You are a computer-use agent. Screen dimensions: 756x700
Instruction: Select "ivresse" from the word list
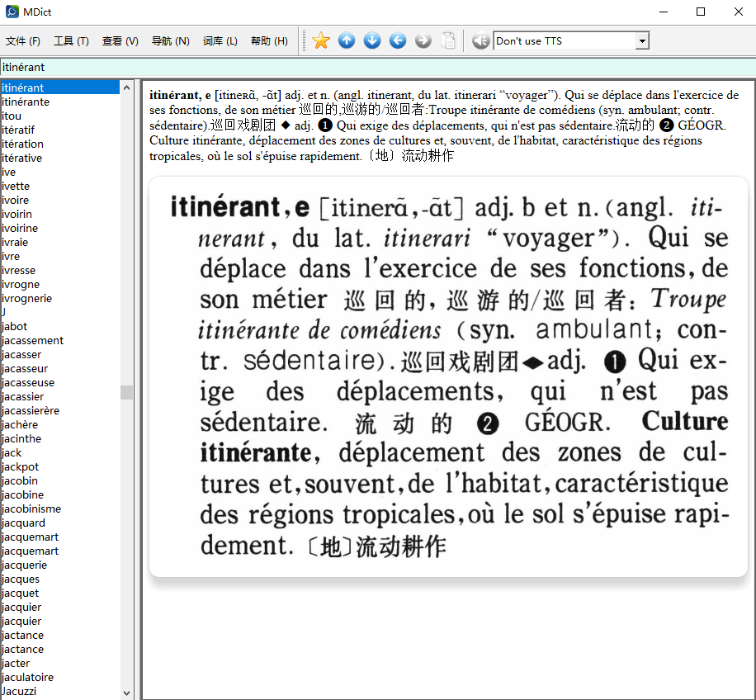point(19,270)
